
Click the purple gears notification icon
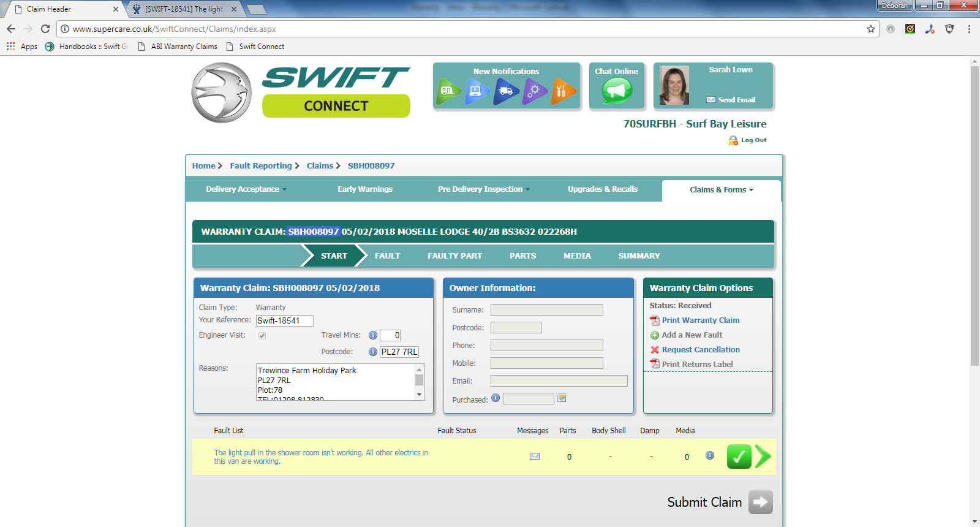click(x=534, y=91)
